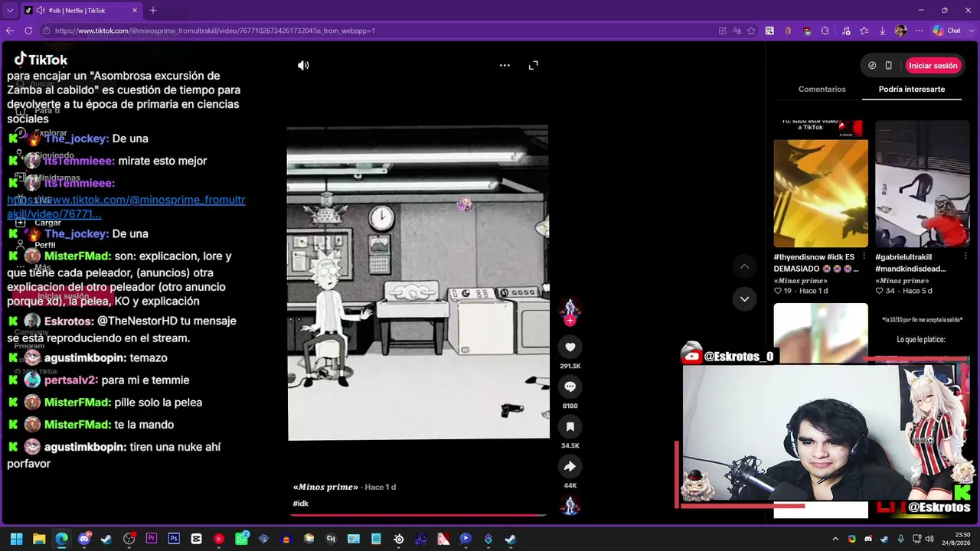Open the Windows Start menu

click(x=17, y=539)
